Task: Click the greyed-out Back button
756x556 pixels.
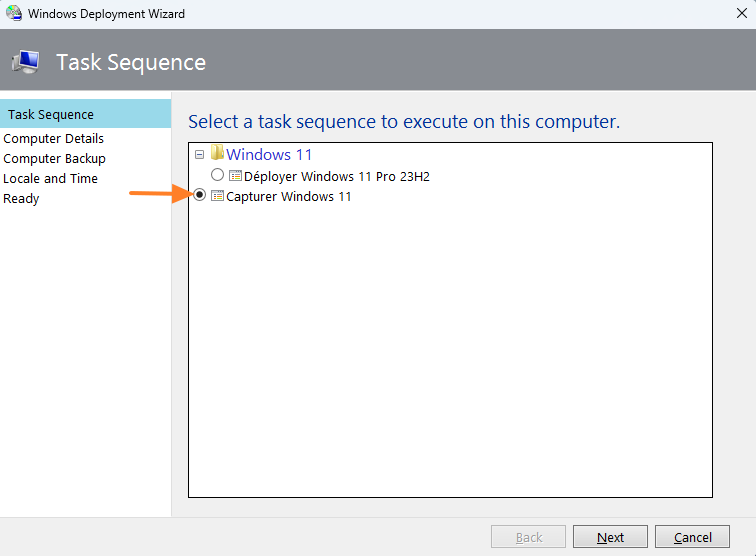Action: pyautogui.click(x=529, y=537)
